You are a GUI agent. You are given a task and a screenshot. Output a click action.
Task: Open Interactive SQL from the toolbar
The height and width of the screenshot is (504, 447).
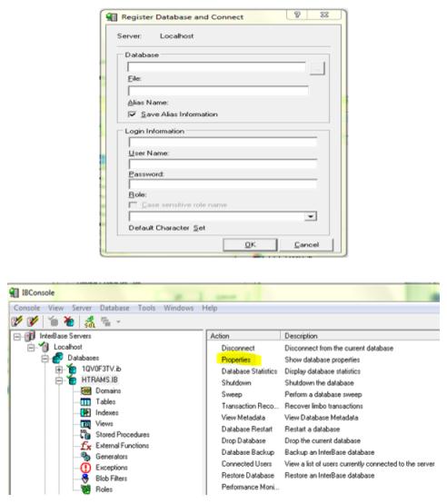(90, 321)
